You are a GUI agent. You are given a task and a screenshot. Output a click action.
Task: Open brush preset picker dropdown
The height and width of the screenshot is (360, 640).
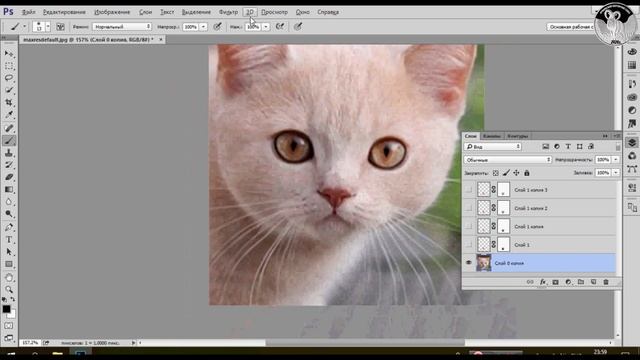point(48,27)
